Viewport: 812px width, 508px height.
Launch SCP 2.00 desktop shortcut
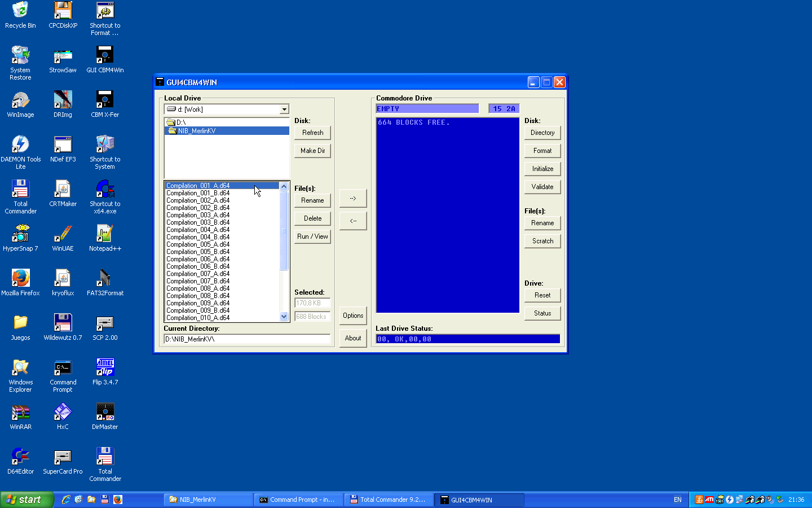pyautogui.click(x=105, y=327)
